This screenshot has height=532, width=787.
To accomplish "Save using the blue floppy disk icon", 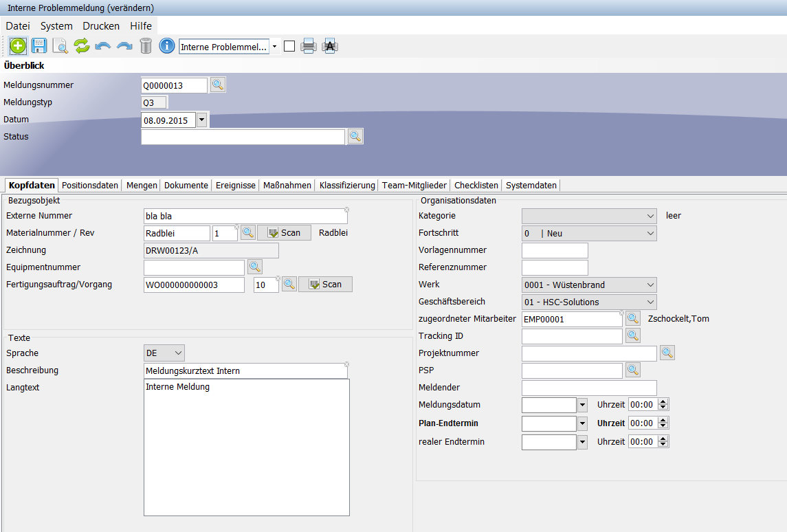I will point(39,46).
